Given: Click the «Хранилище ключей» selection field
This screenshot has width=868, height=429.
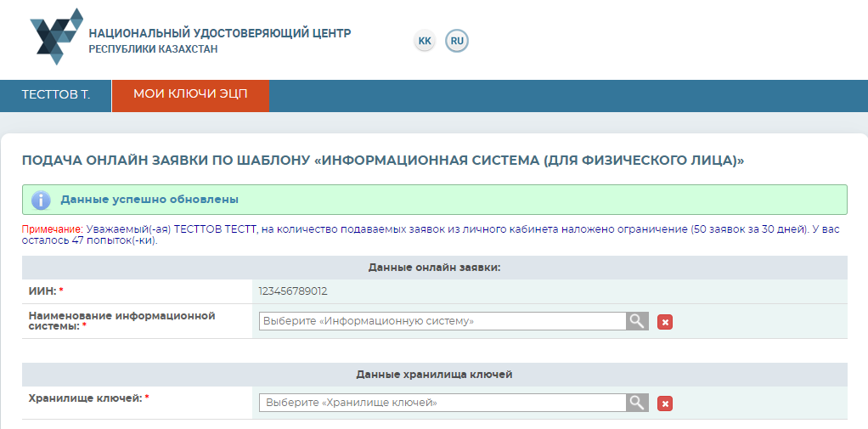Looking at the screenshot, I should [x=442, y=403].
